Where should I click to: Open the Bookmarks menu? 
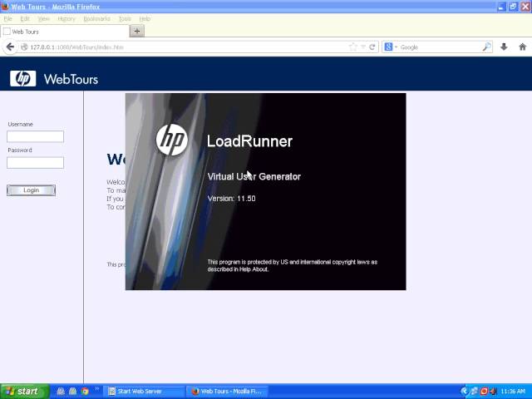click(96, 18)
